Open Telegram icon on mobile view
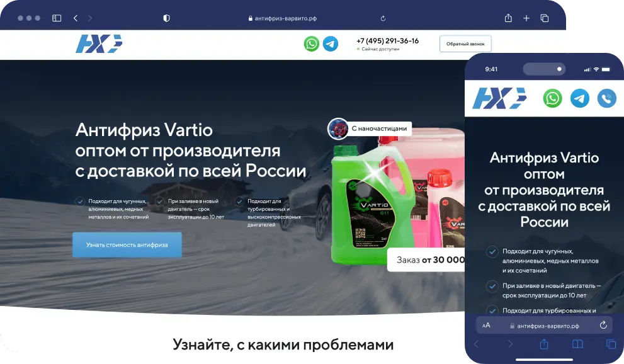This screenshot has height=364, width=624. tap(580, 98)
